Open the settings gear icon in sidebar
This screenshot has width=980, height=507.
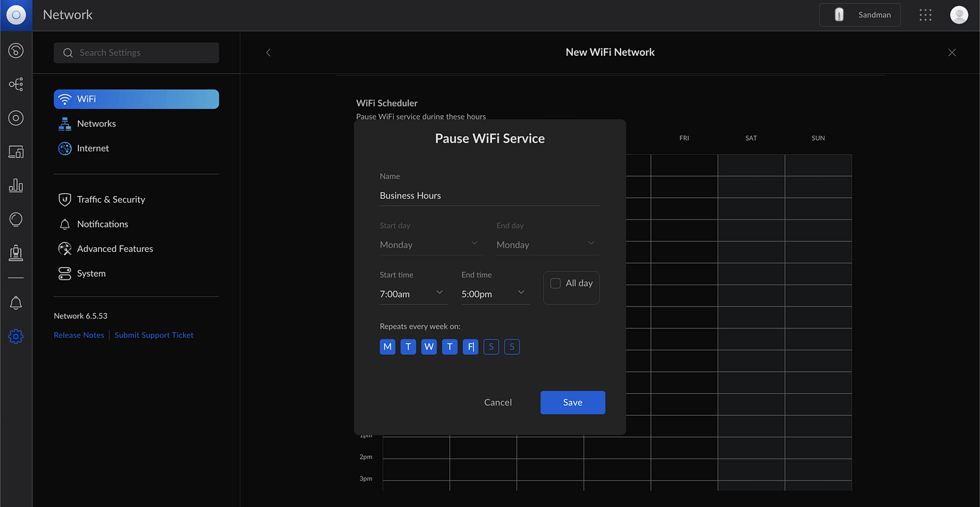16,337
